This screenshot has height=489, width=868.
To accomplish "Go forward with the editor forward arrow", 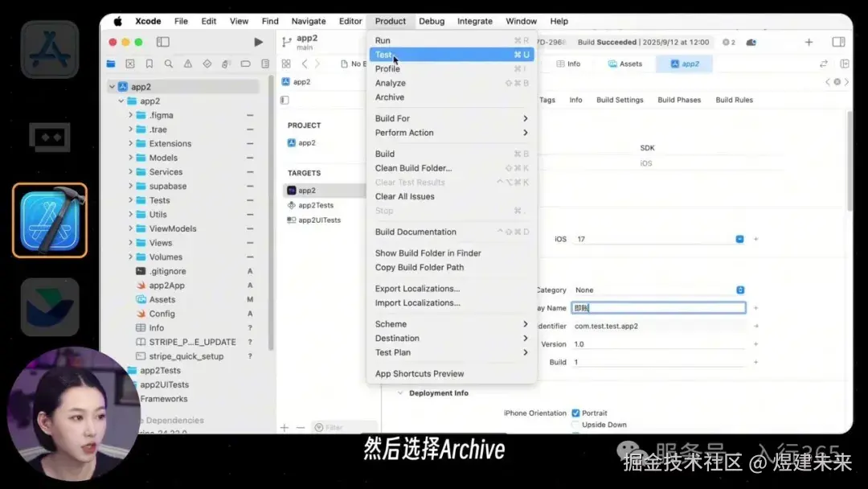I will (x=317, y=64).
